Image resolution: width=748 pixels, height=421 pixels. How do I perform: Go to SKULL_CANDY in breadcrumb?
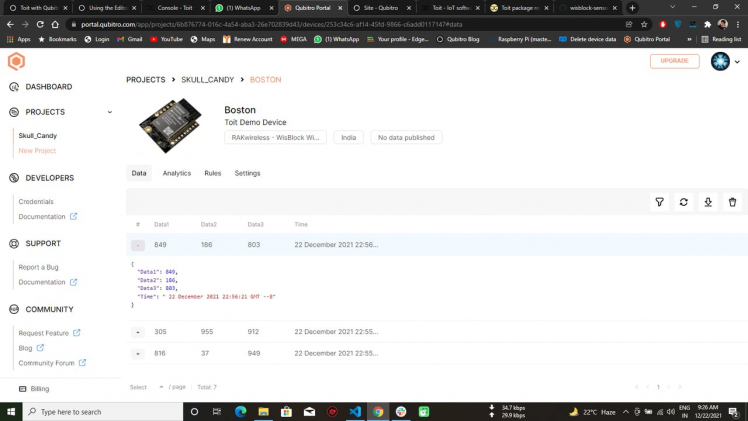pyautogui.click(x=208, y=80)
